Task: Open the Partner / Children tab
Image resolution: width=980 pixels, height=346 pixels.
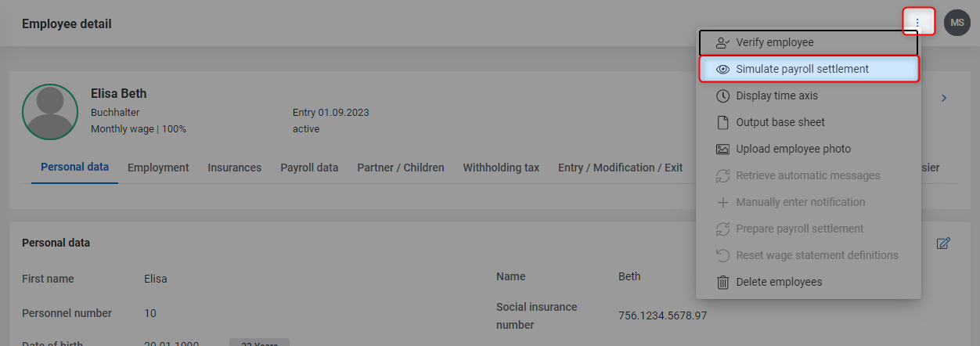Action: pyautogui.click(x=401, y=168)
